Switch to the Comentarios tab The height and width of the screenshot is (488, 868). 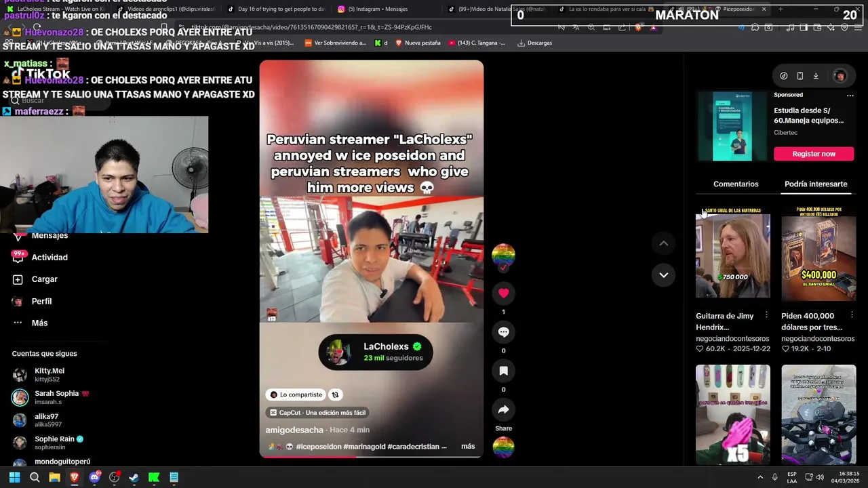(736, 184)
